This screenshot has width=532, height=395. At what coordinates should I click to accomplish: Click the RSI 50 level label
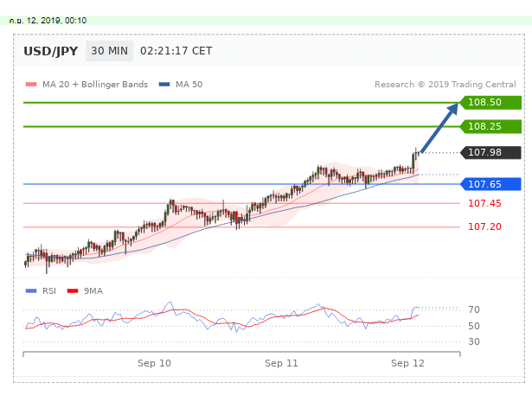click(x=474, y=326)
